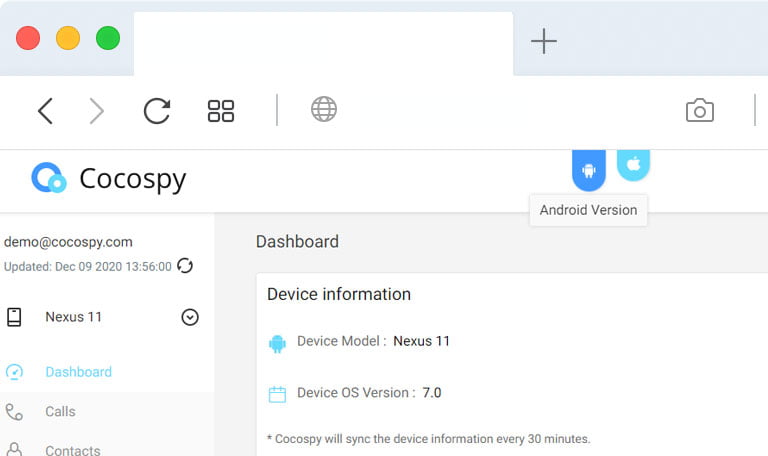This screenshot has height=456, width=768.
Task: Open a new tab with the plus button
Action: 544,41
